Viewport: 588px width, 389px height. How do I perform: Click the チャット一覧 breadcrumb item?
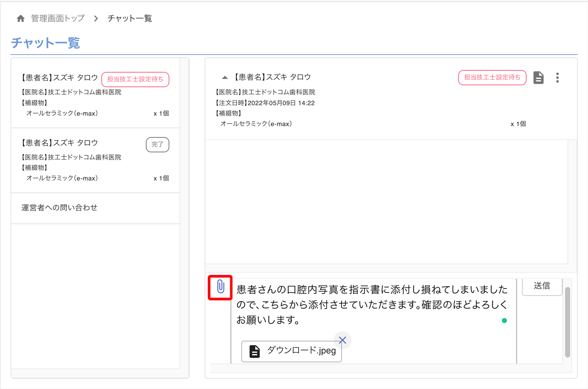[129, 18]
